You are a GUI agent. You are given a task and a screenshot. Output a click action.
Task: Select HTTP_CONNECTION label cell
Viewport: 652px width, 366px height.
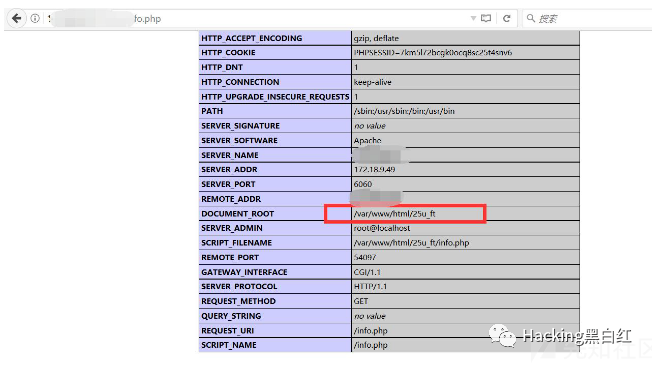point(275,82)
